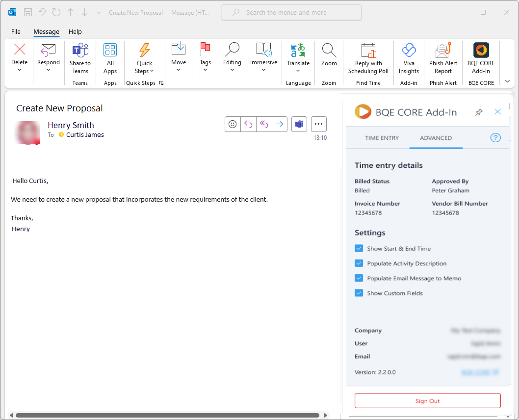Toggle Show Custom Fields checkbox

pyautogui.click(x=359, y=293)
